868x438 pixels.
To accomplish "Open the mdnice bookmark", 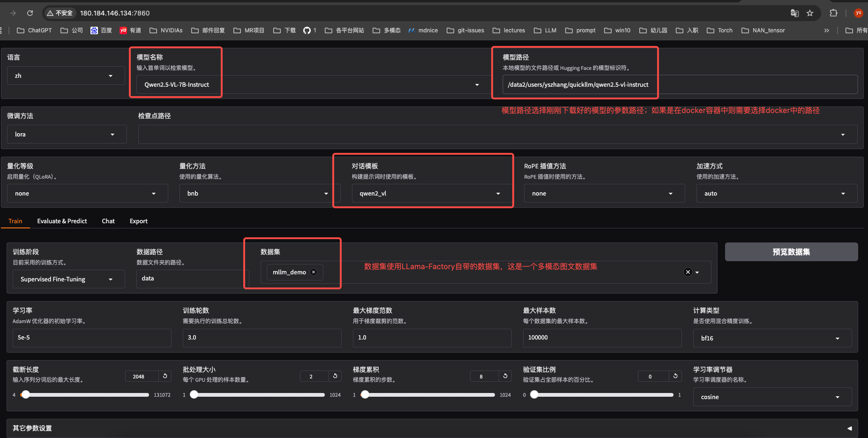I will click(x=423, y=30).
